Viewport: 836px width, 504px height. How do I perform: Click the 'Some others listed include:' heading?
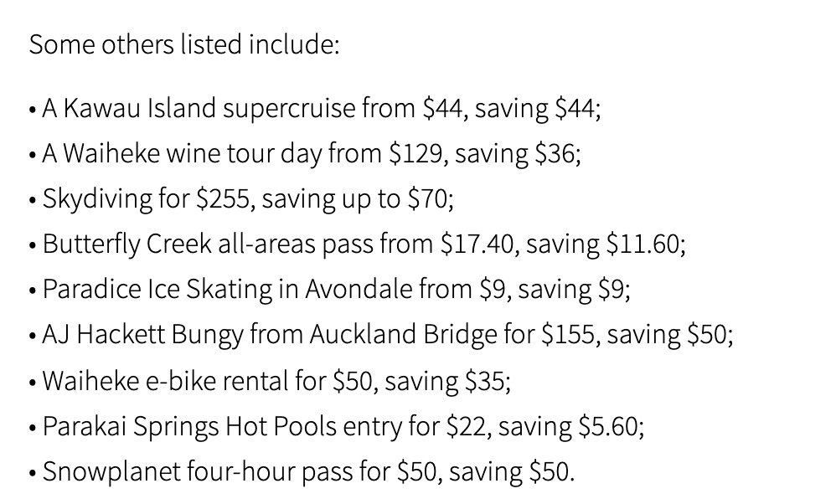(184, 44)
